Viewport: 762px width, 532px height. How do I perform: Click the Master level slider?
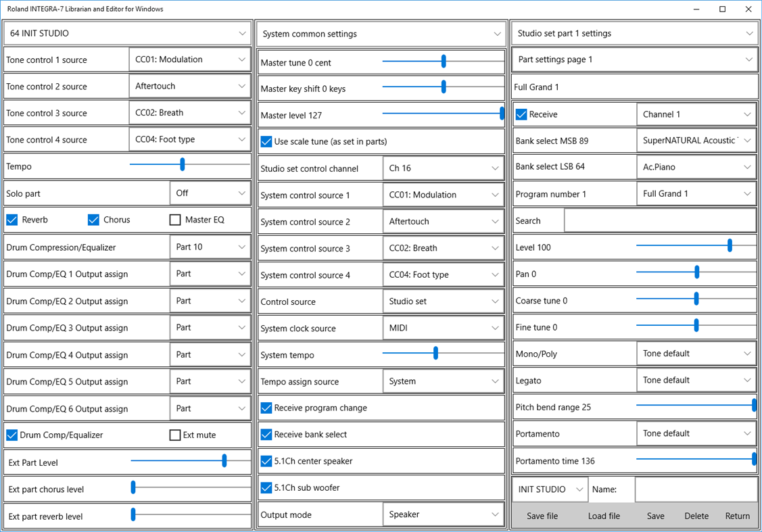tap(444, 113)
